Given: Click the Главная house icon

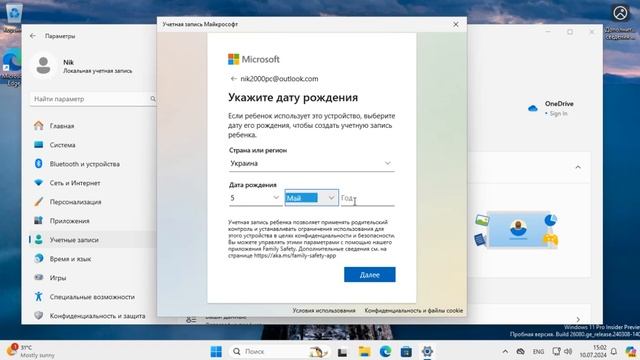Looking at the screenshot, I should 39,125.
